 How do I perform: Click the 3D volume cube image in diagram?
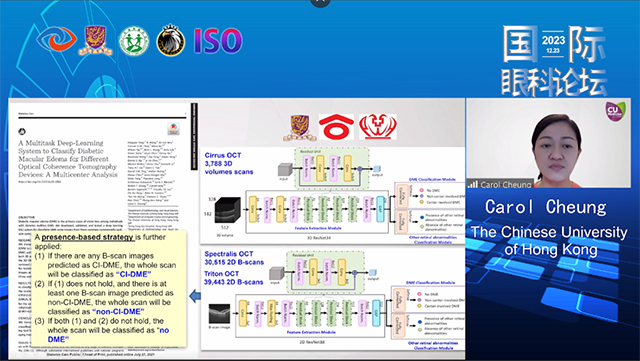[228, 210]
